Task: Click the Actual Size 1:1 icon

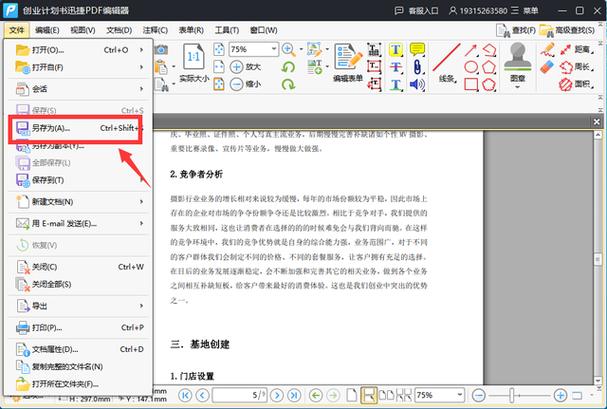Action: 194,57
